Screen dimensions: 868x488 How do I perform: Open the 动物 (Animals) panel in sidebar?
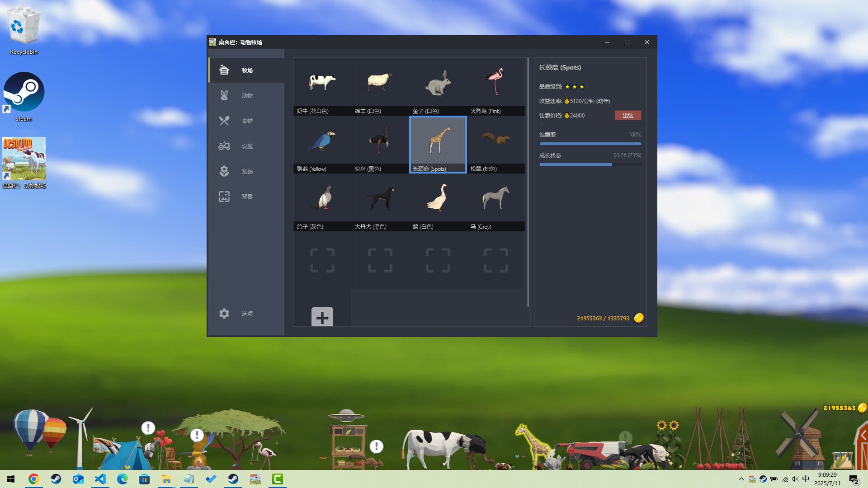[x=246, y=95]
